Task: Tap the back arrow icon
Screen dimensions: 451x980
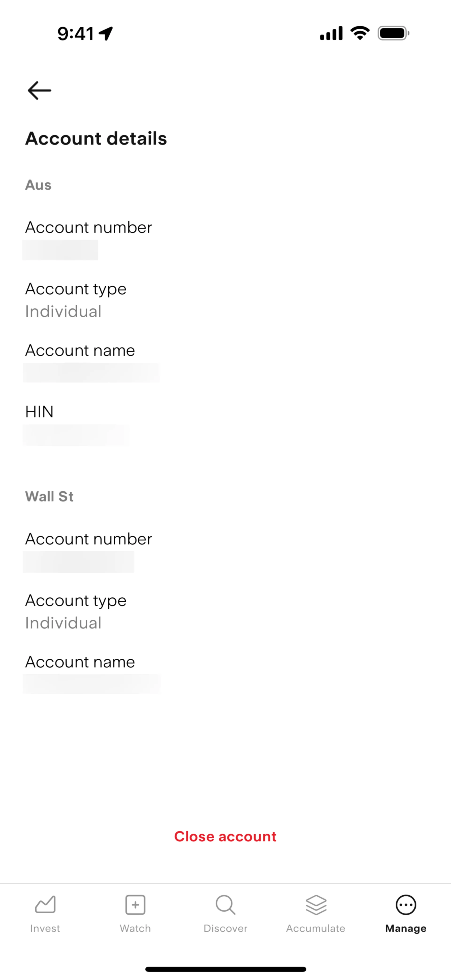Action: (x=39, y=90)
